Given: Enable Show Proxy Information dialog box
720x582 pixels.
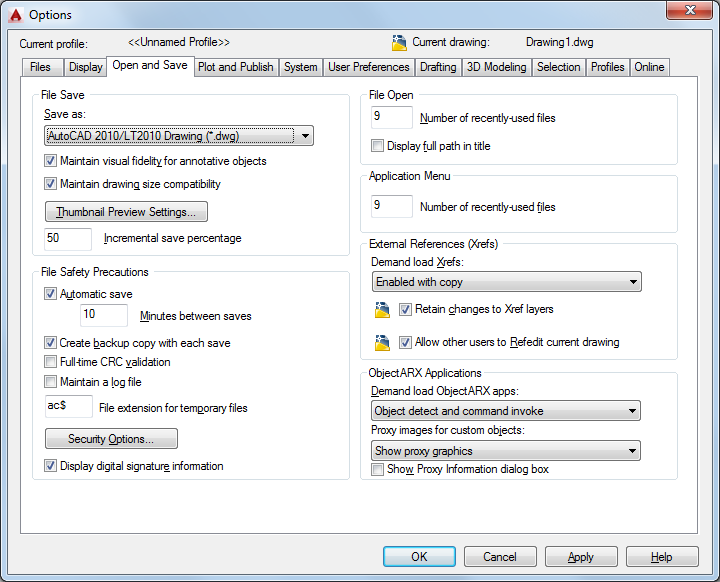Looking at the screenshot, I should point(377,469).
